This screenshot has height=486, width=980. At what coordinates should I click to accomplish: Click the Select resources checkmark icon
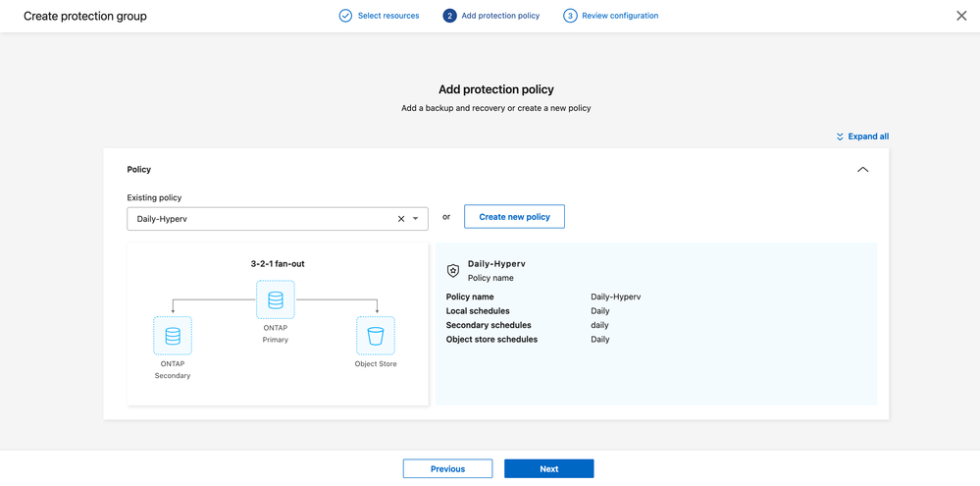(x=345, y=16)
